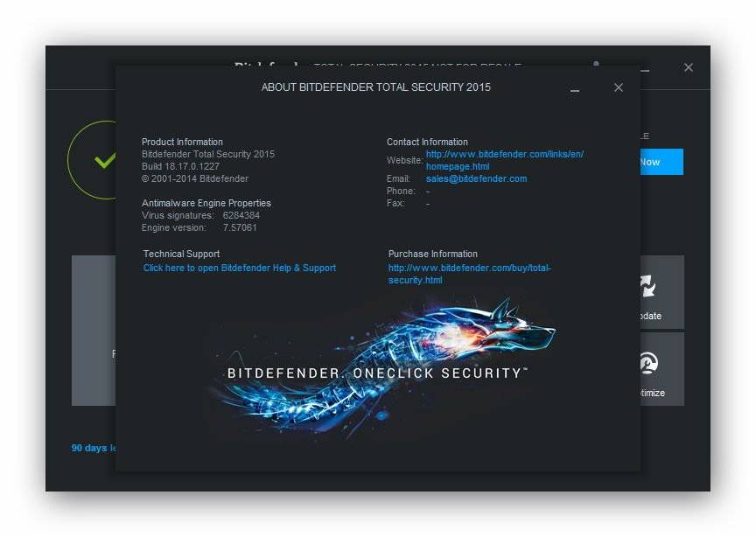
Task: Close the About Bitdefender dialog
Action: tap(618, 87)
